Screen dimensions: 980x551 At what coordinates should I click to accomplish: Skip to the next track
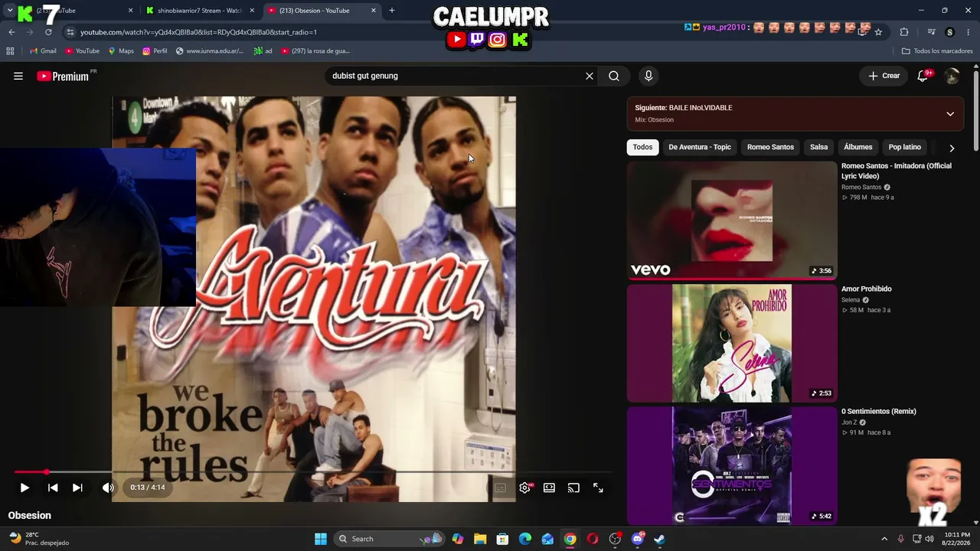point(77,487)
